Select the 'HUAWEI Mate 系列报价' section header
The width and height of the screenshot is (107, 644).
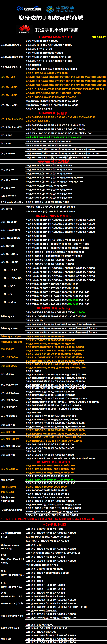(56, 37)
